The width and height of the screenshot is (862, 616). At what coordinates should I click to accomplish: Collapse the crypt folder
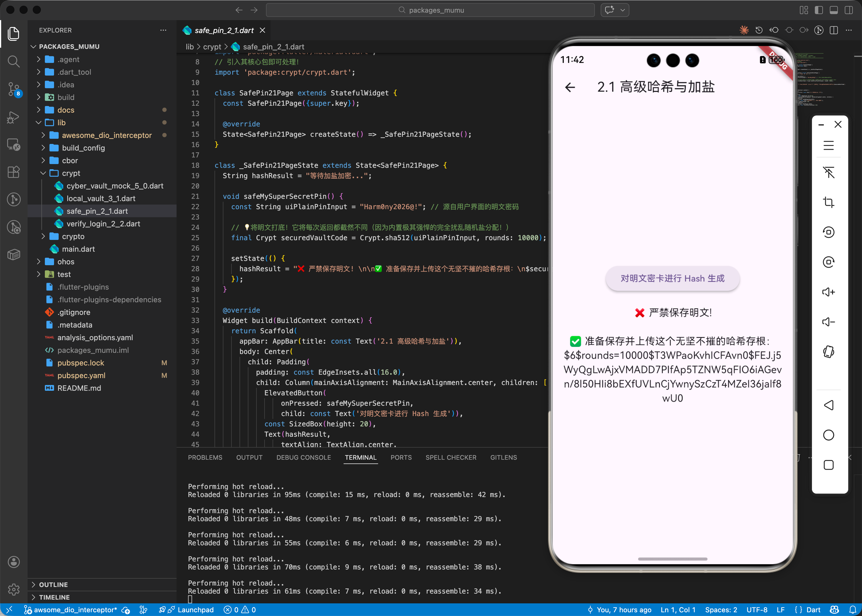click(x=71, y=173)
